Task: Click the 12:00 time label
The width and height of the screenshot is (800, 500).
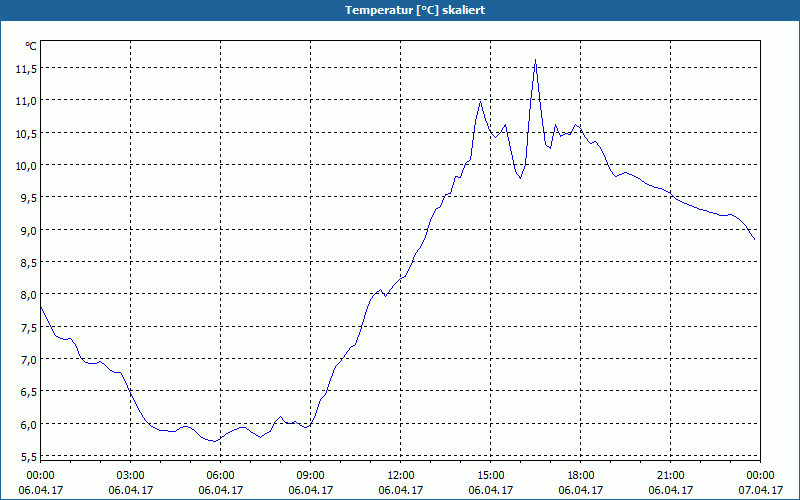Action: (x=401, y=476)
